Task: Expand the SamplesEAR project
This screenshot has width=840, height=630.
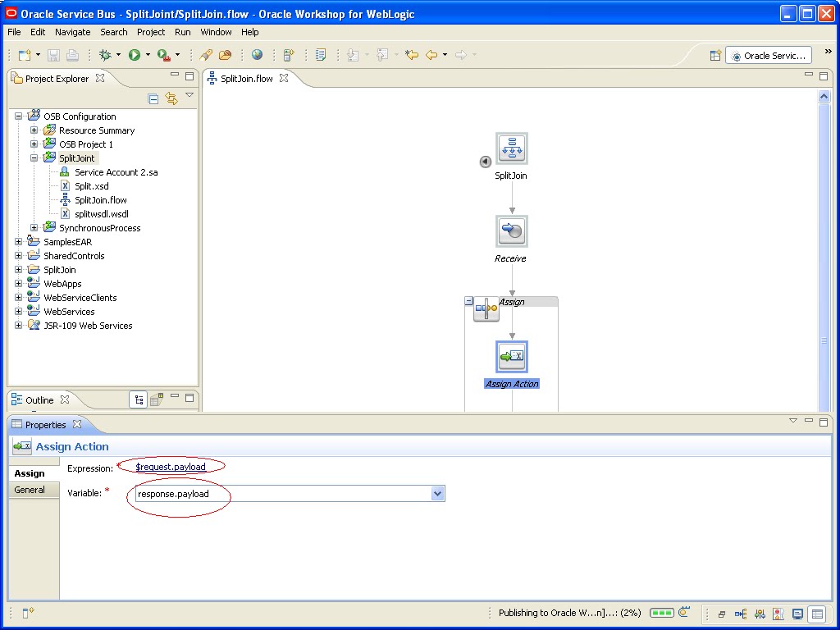Action: pyautogui.click(x=19, y=242)
